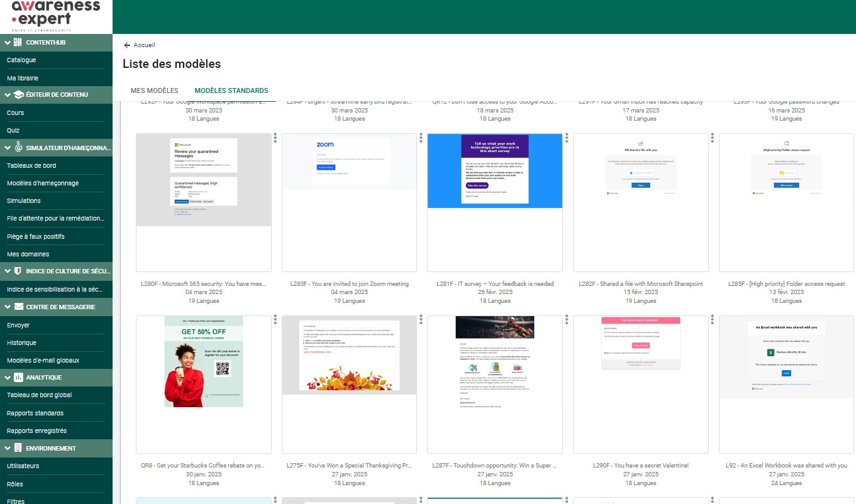The width and height of the screenshot is (856, 504).
Task: Go to Envoyer in the sidebar
Action: (18, 326)
